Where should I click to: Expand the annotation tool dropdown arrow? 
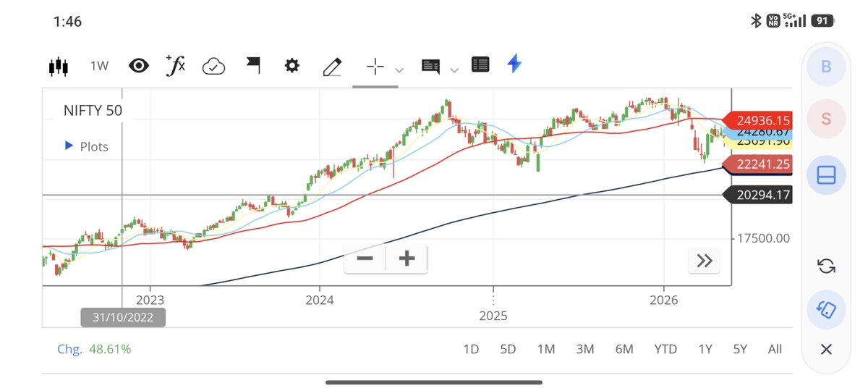[454, 70]
